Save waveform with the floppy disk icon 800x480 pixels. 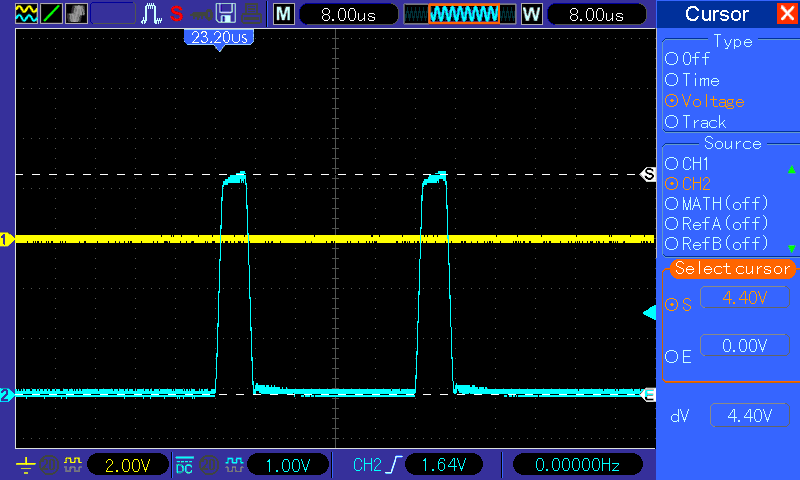tap(226, 13)
